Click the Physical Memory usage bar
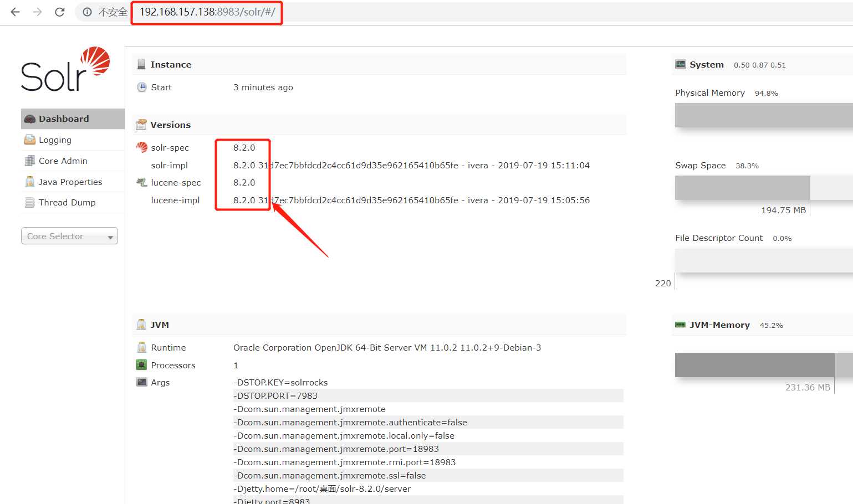 click(764, 115)
